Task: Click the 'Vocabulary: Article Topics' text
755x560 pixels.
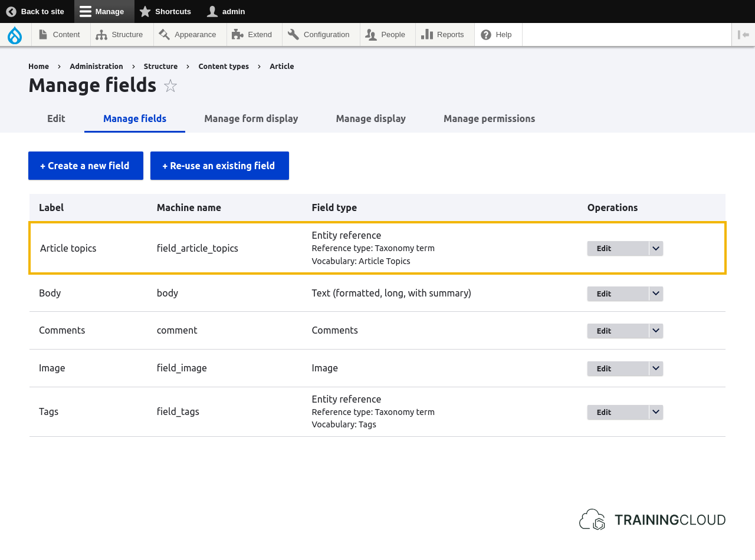Action: (361, 261)
